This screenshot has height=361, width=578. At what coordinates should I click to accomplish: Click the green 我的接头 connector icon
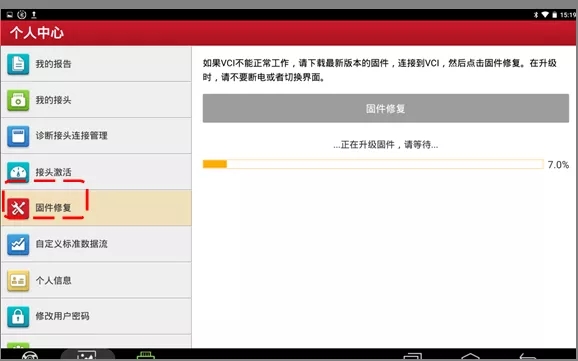point(18,100)
